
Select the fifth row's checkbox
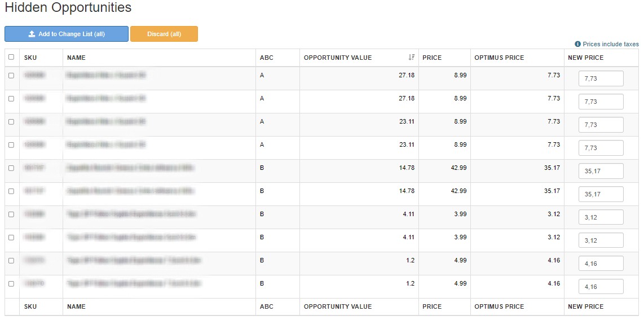(x=11, y=168)
